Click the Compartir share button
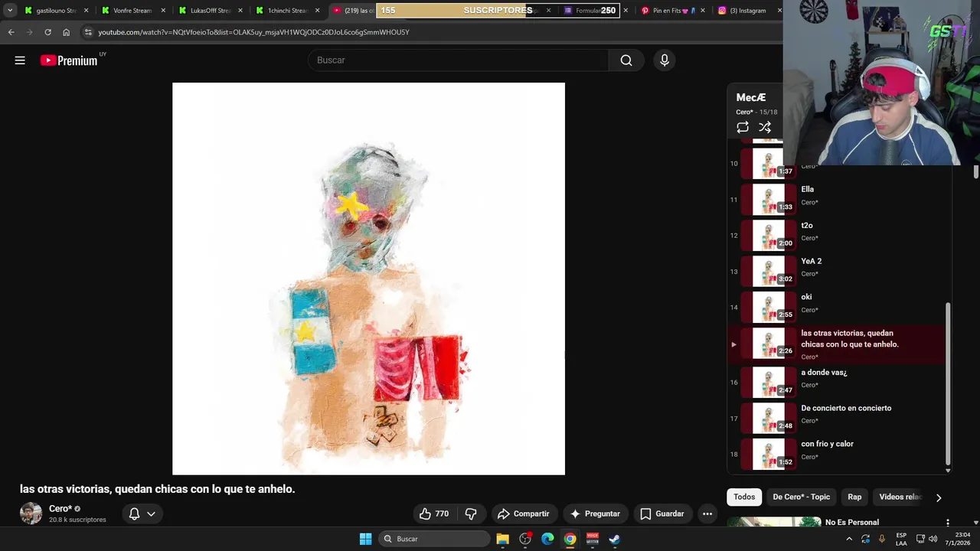The width and height of the screenshot is (980, 551). 524,514
